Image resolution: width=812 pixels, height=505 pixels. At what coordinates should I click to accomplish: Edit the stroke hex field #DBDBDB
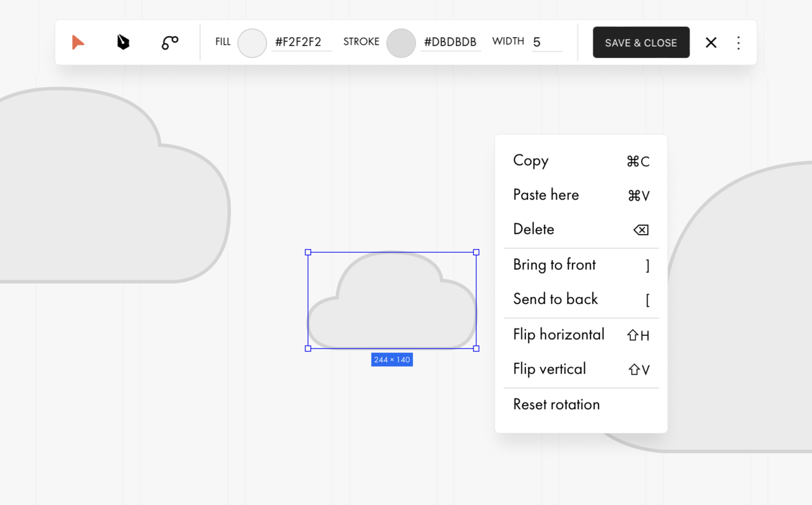[x=450, y=43]
